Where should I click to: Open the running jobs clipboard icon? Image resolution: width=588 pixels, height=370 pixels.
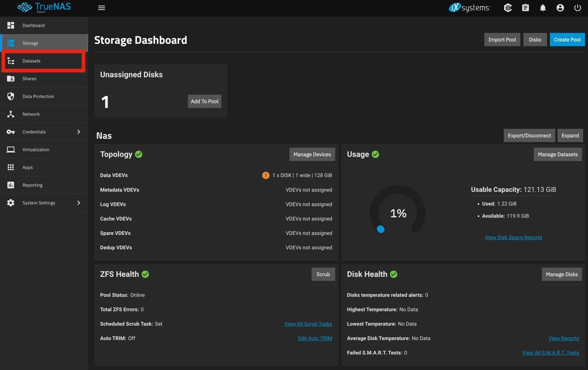[x=526, y=8]
